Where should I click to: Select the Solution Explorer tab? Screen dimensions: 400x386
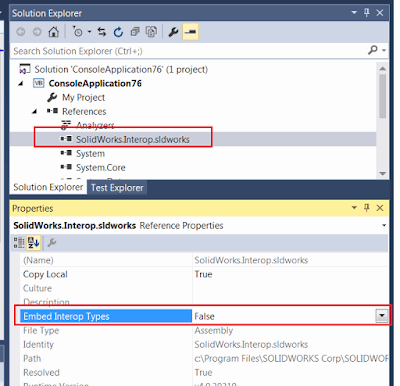(x=48, y=187)
